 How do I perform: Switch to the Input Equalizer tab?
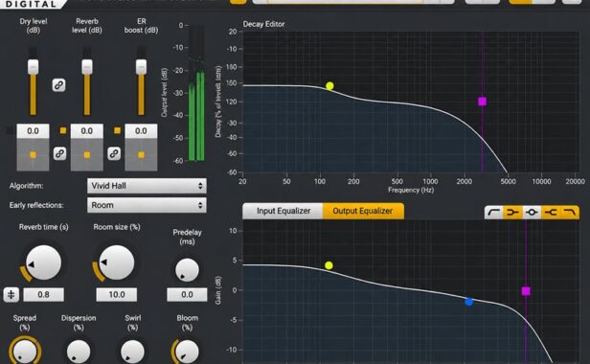coord(283,211)
